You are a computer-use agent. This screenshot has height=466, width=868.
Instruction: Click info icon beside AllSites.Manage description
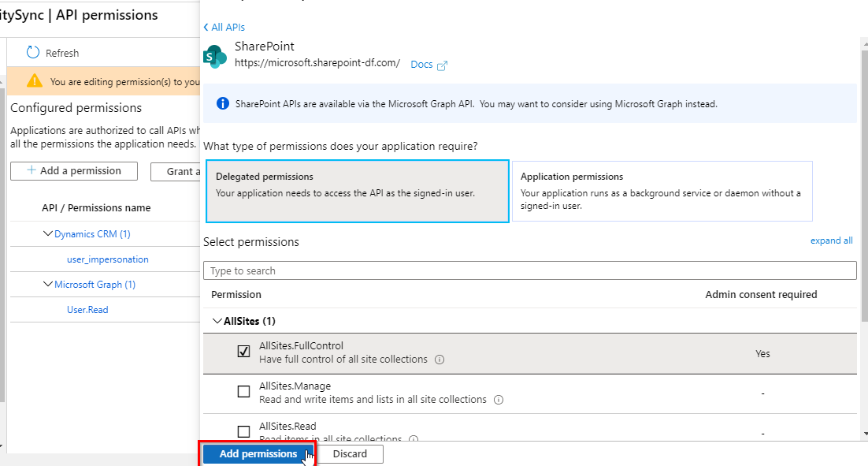499,400
